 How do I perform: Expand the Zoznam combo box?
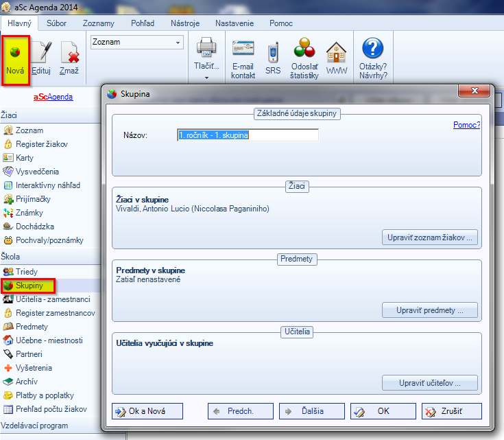click(x=178, y=43)
